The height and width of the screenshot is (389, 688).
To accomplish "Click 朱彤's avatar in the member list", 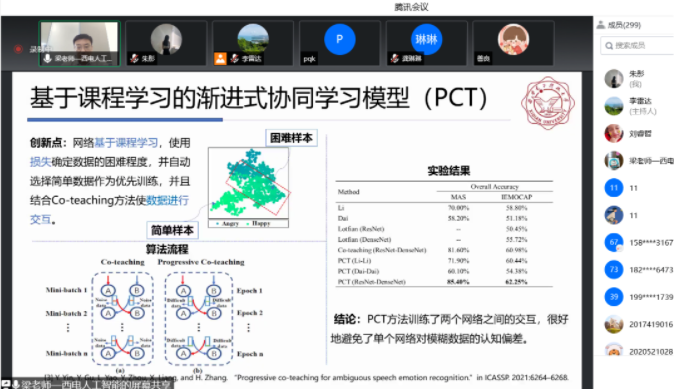I will coord(614,79).
